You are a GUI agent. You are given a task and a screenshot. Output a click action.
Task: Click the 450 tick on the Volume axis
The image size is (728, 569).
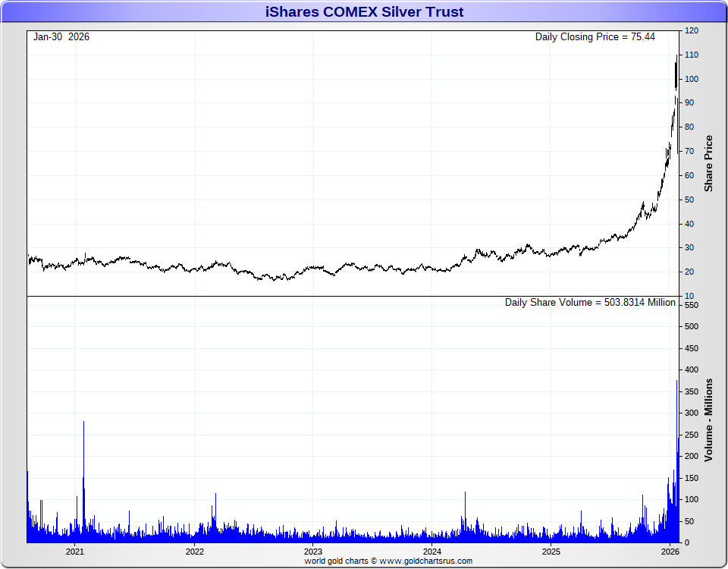click(x=692, y=348)
